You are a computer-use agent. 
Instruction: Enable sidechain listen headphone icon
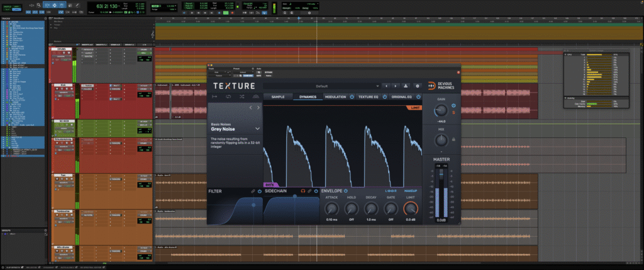click(303, 191)
